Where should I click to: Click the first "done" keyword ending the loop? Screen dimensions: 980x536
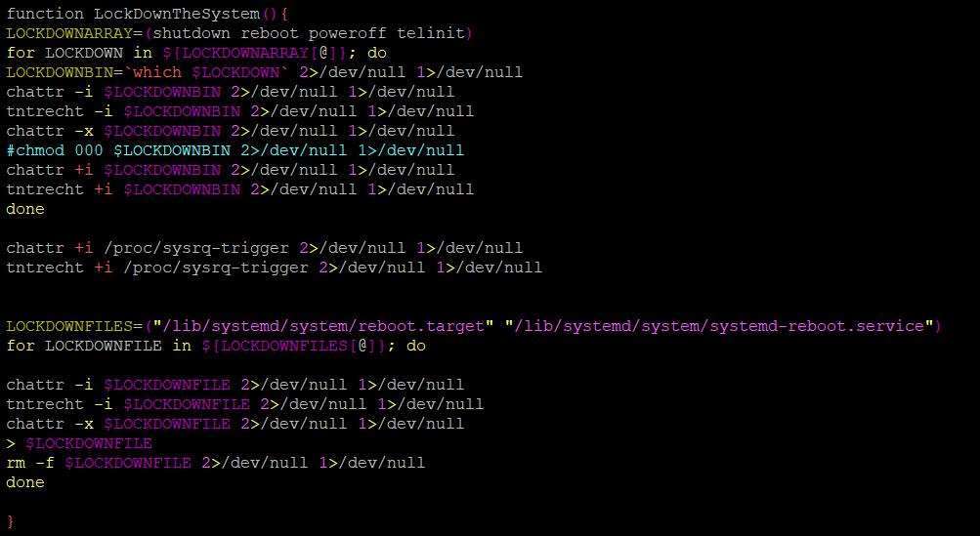tap(25, 209)
